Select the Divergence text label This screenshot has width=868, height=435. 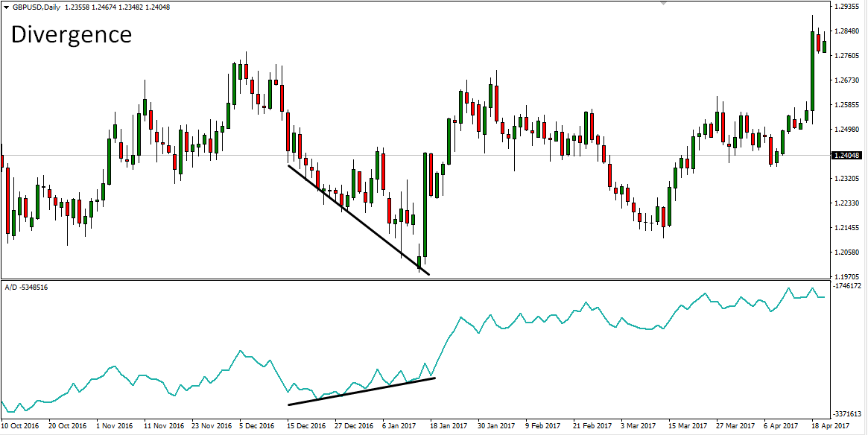point(71,34)
